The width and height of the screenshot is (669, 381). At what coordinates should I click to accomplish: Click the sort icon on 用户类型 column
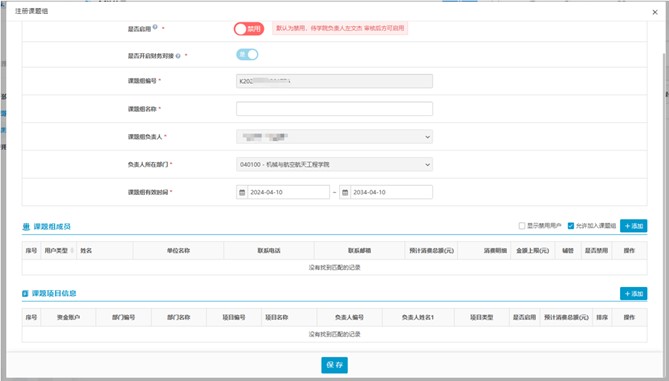click(72, 250)
